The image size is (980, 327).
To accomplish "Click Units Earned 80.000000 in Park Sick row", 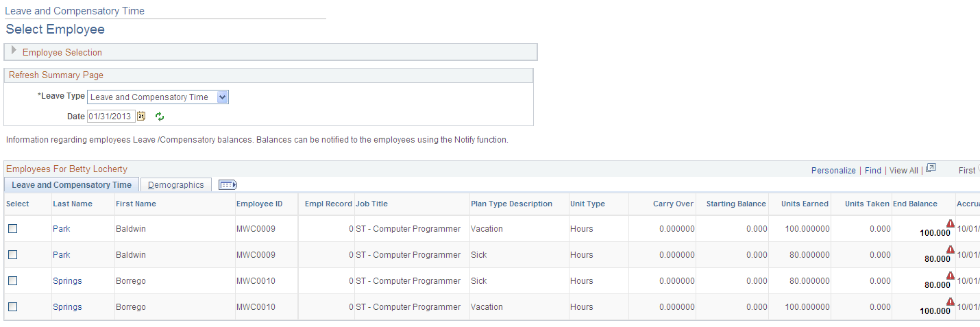I will pos(809,255).
